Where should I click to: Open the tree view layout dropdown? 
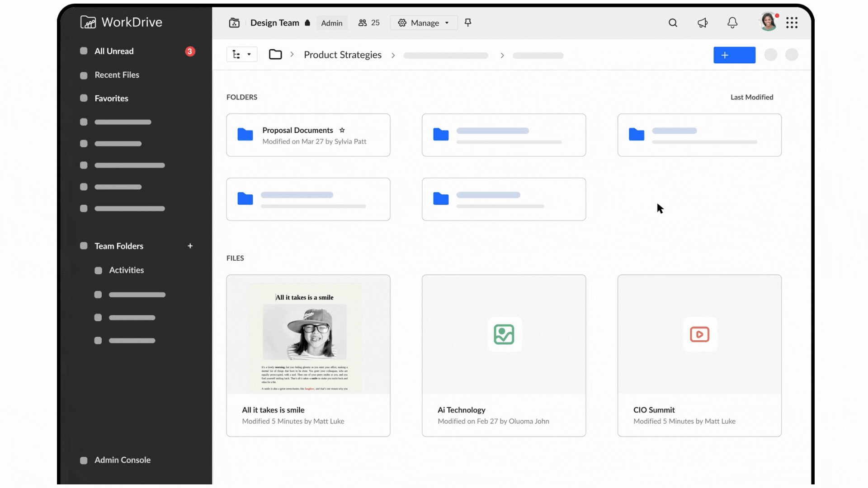(x=242, y=54)
